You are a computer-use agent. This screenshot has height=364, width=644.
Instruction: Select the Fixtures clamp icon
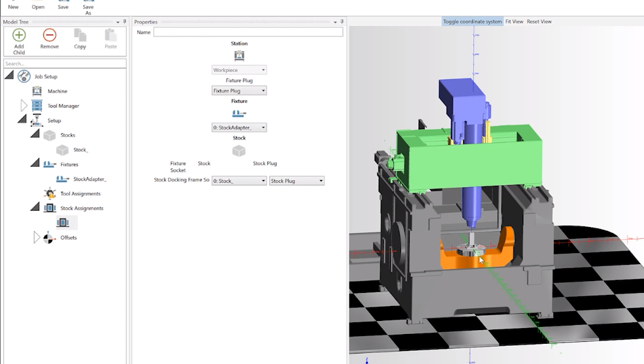coord(50,164)
